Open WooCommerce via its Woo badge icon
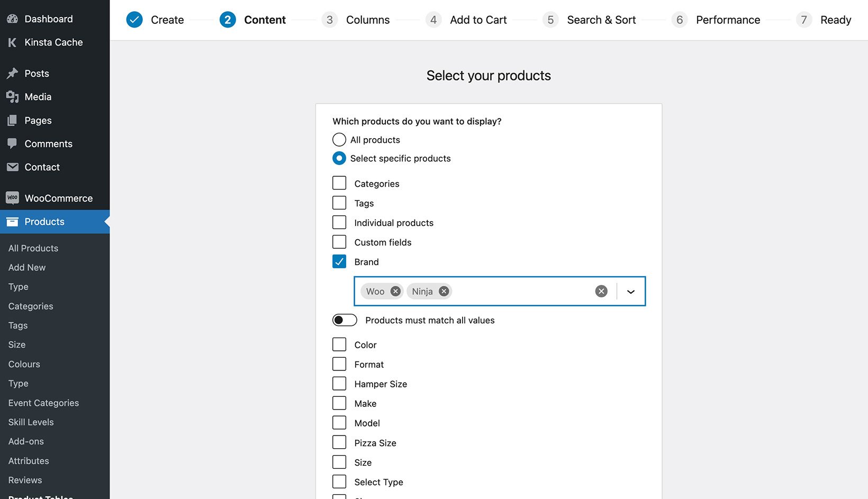Screen dimensions: 868x499 point(13,197)
